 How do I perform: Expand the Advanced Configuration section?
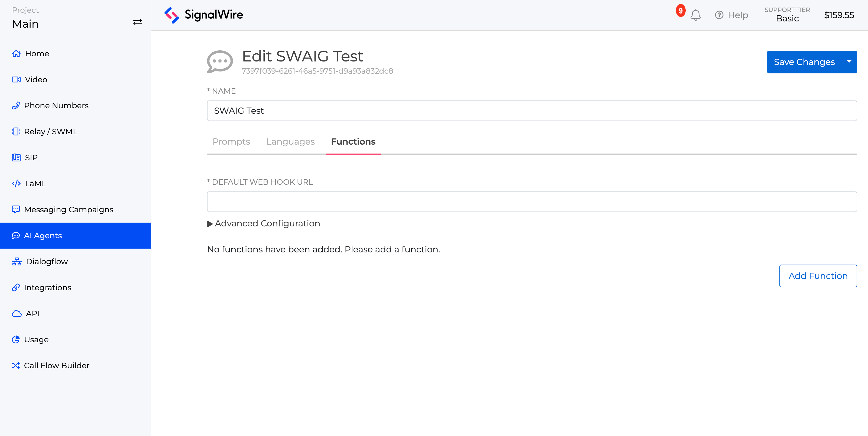point(264,223)
